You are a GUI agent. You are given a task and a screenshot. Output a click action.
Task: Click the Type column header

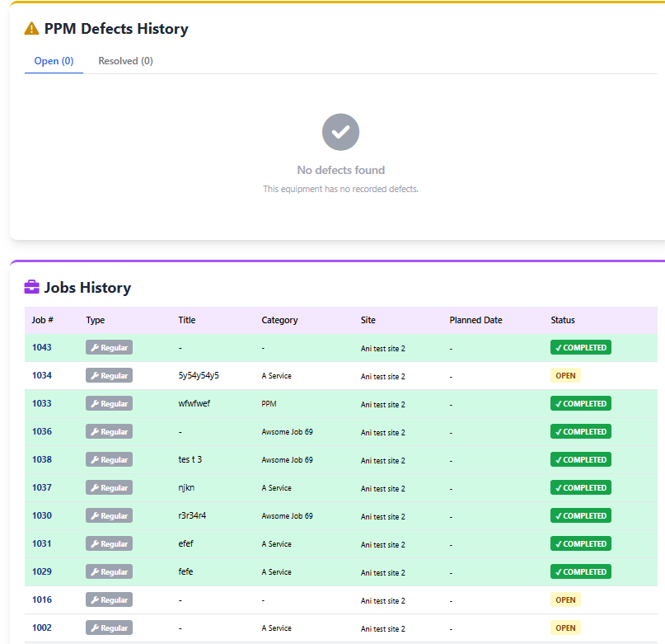pos(96,320)
